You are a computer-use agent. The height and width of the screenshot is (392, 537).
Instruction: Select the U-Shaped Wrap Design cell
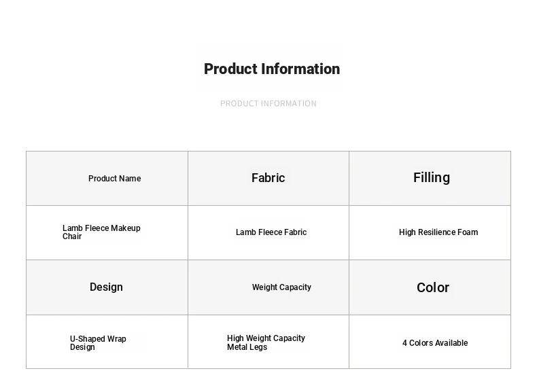pos(107,342)
